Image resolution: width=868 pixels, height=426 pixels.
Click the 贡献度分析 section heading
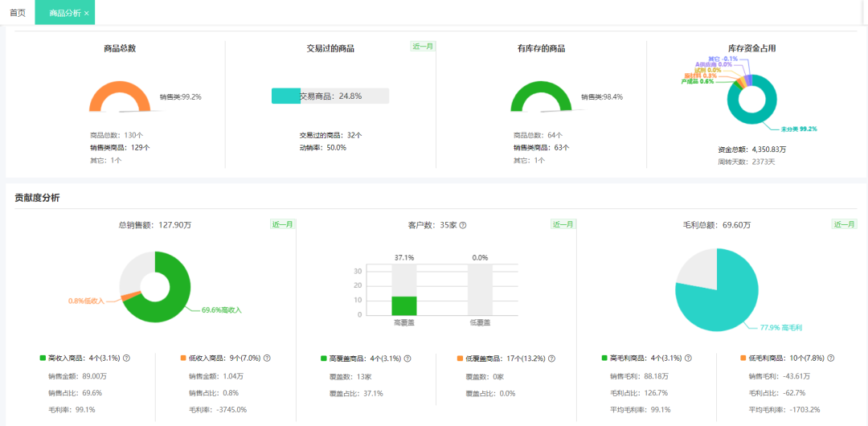37,198
